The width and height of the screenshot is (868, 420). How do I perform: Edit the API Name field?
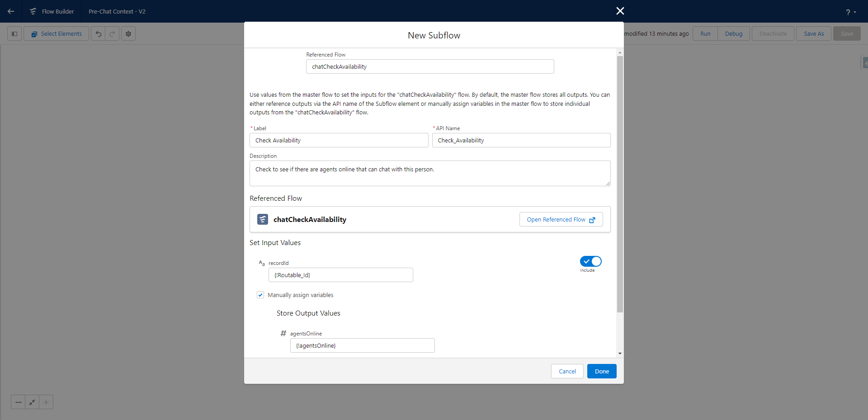click(521, 140)
